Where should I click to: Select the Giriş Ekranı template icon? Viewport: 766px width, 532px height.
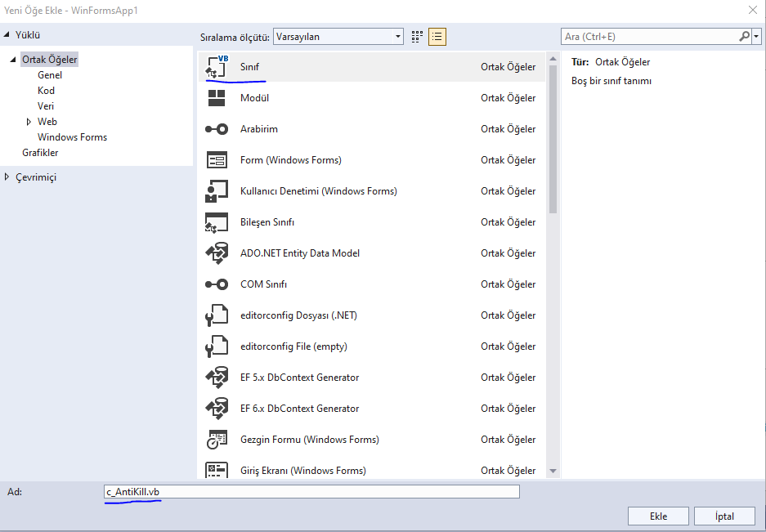pos(217,470)
